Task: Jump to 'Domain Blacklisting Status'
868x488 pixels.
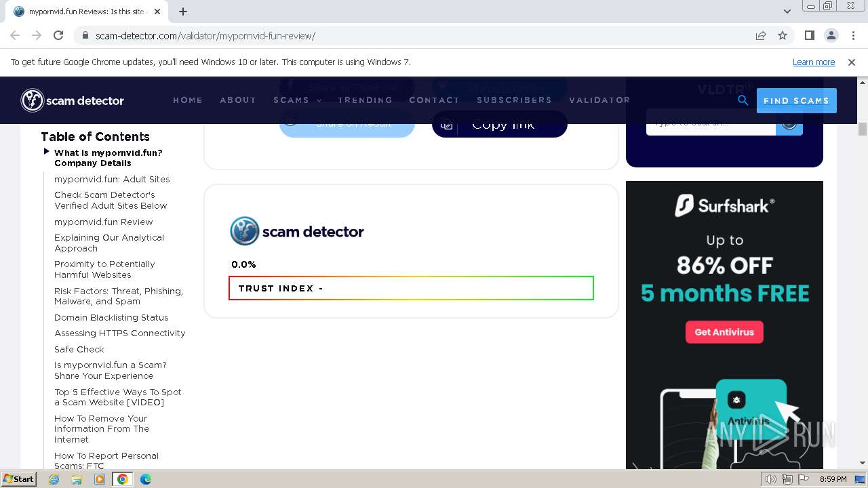Action: tap(111, 317)
